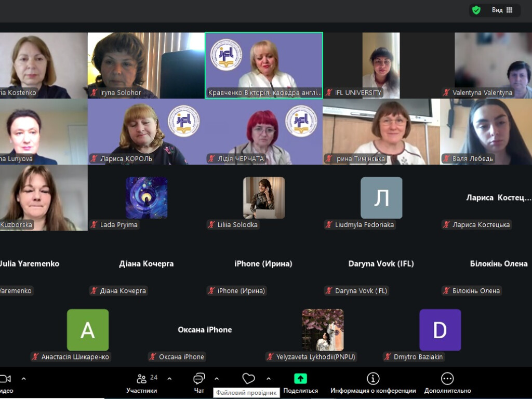Image resolution: width=532 pixels, height=399 pixels.
Task: Click the purple D avatar of Dmytro Baziakin
Action: pyautogui.click(x=440, y=330)
